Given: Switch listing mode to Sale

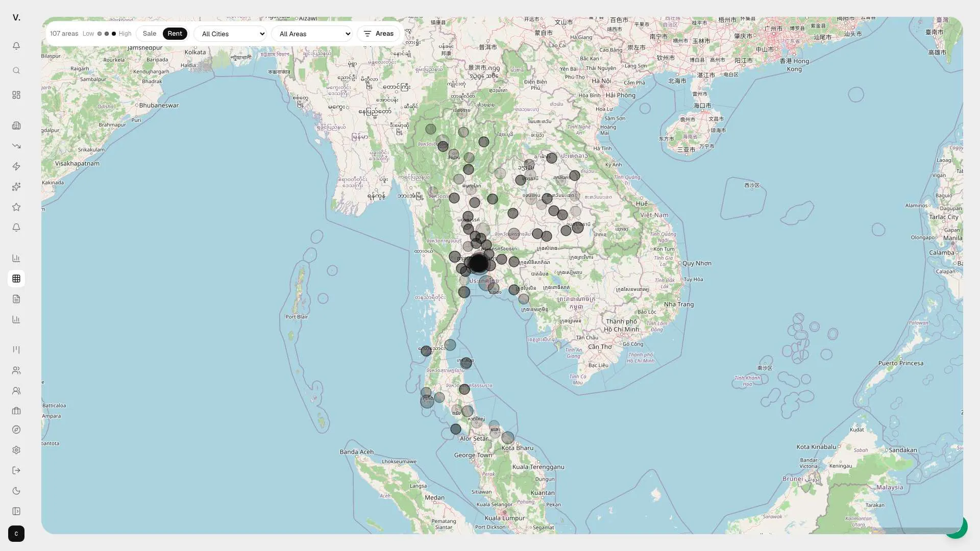Looking at the screenshot, I should 150,34.
